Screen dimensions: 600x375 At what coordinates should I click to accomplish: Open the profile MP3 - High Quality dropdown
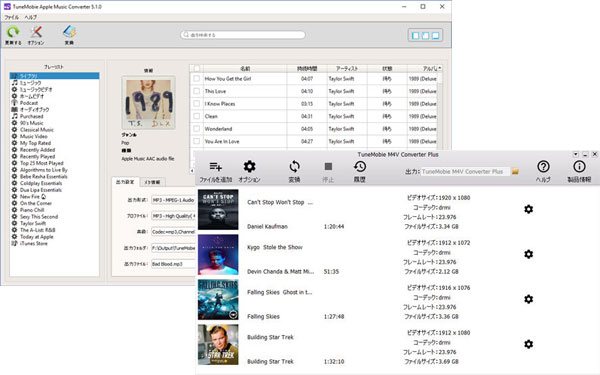click(173, 216)
